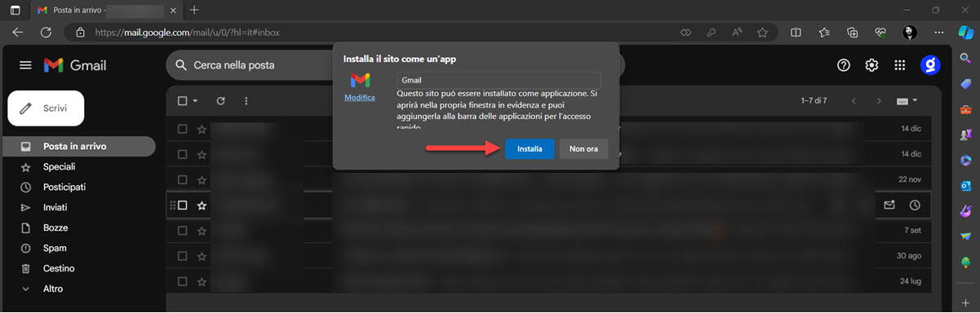
Task: Go to newer messages page
Action: pyautogui.click(x=854, y=101)
